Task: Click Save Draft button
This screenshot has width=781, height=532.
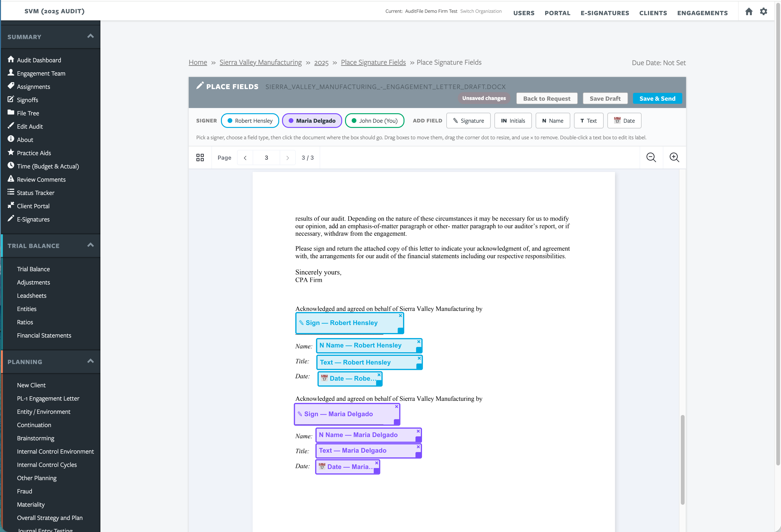Action: point(605,99)
